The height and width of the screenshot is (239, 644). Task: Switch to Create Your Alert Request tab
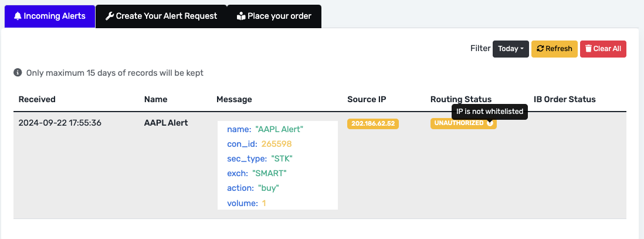pyautogui.click(x=161, y=16)
